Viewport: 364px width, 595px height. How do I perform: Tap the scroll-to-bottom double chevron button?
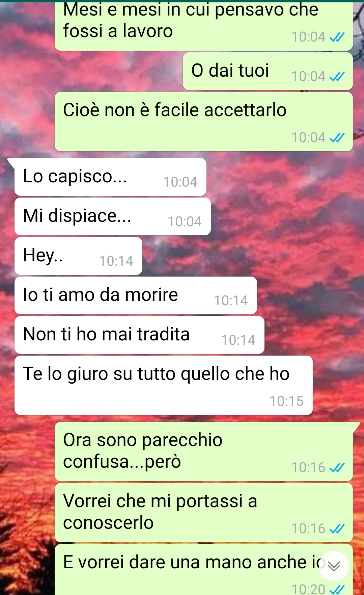point(334,566)
